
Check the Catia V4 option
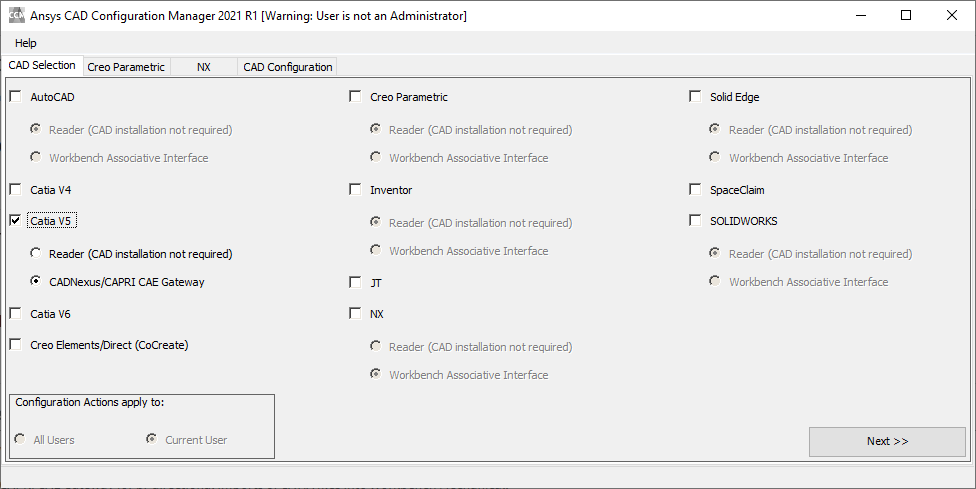pyautogui.click(x=15, y=190)
